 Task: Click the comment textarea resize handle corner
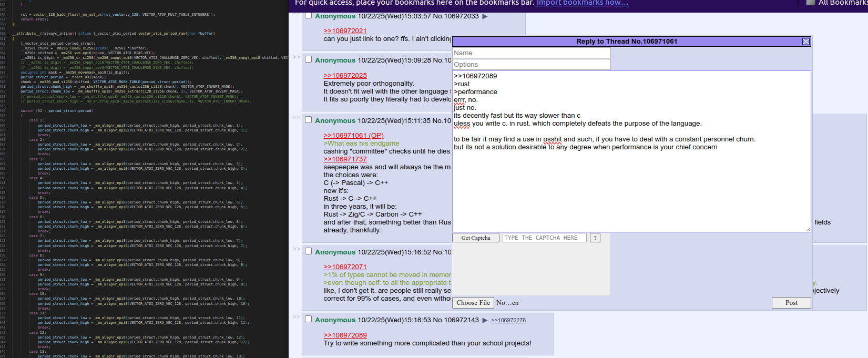pyautogui.click(x=808, y=229)
